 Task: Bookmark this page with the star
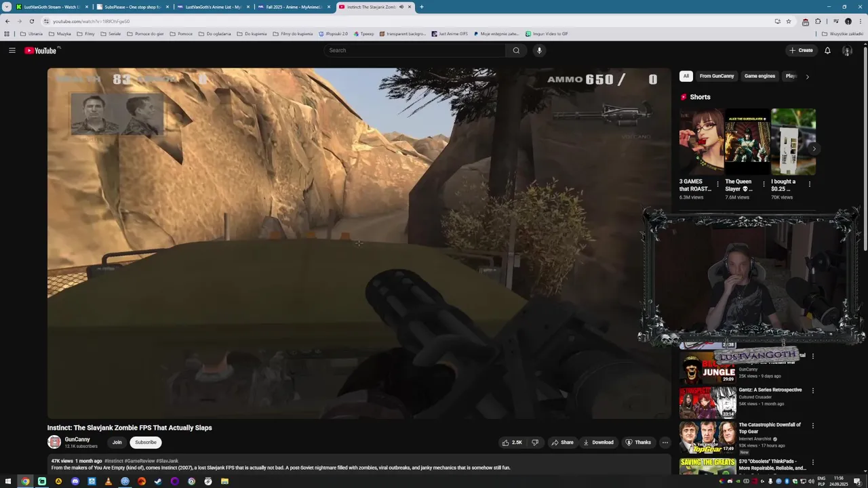(789, 21)
